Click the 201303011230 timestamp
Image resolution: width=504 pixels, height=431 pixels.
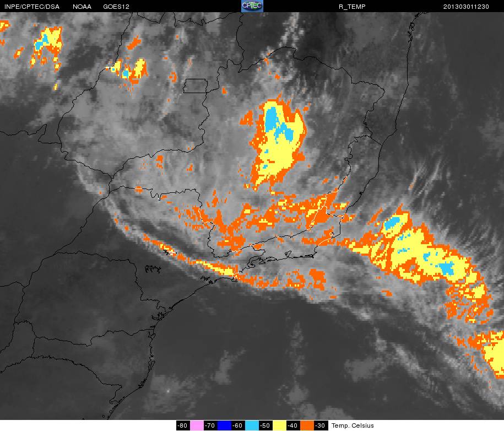466,7
